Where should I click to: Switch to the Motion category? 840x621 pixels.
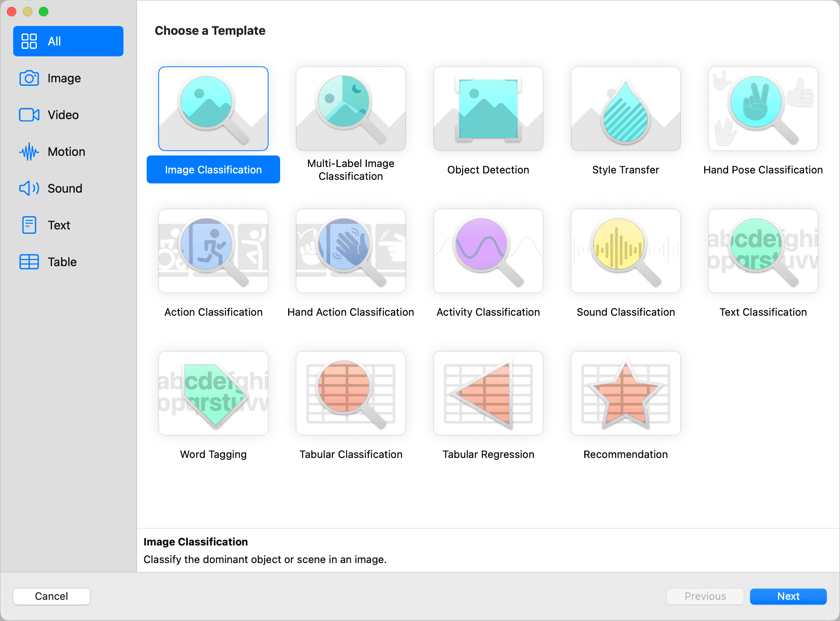coord(66,152)
